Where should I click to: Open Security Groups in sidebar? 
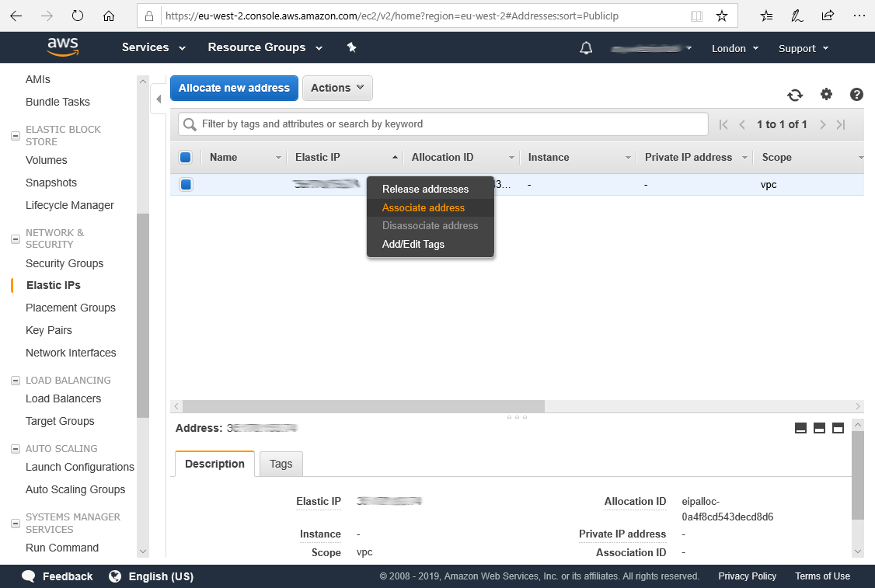pos(64,263)
